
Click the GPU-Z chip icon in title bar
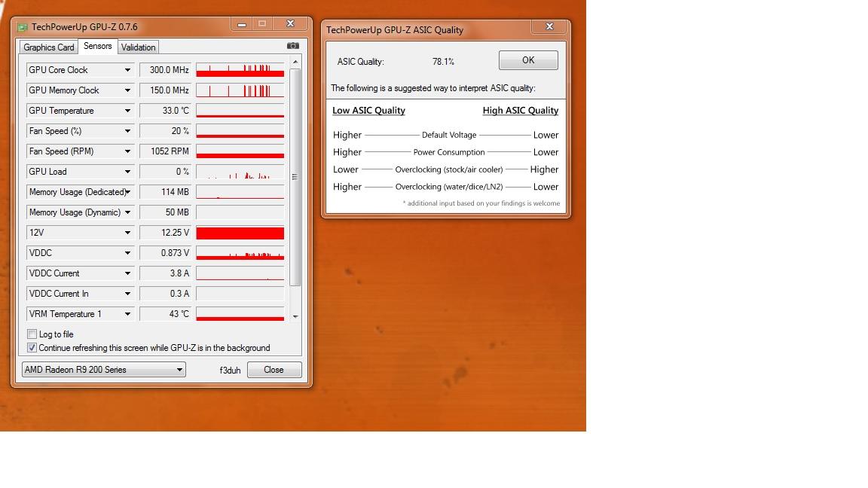click(x=22, y=27)
